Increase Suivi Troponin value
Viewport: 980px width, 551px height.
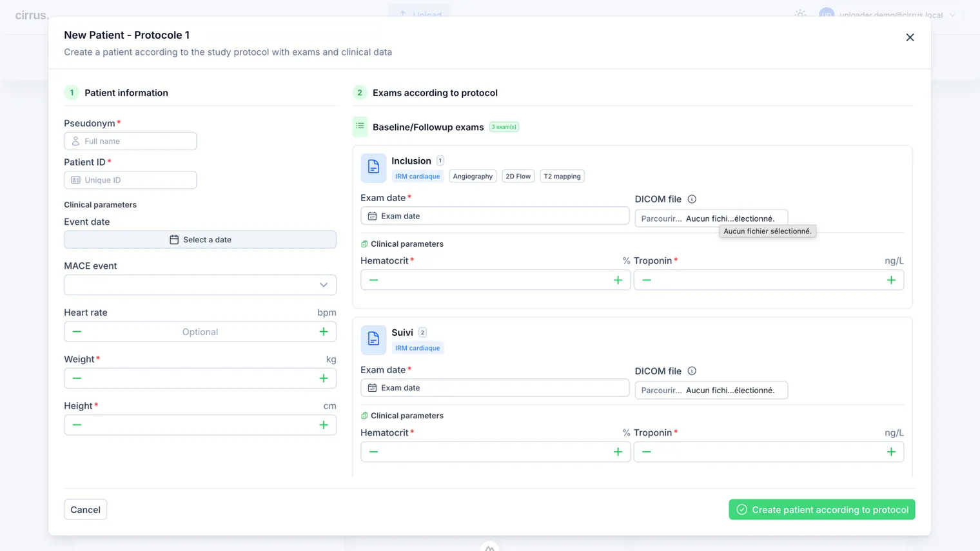click(891, 452)
